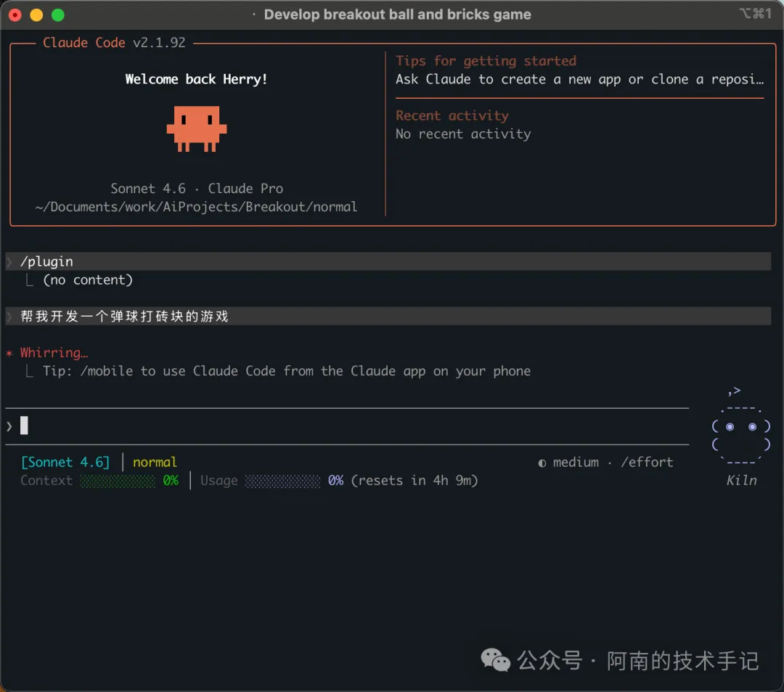Click the yellow 'normal' status label

[155, 462]
